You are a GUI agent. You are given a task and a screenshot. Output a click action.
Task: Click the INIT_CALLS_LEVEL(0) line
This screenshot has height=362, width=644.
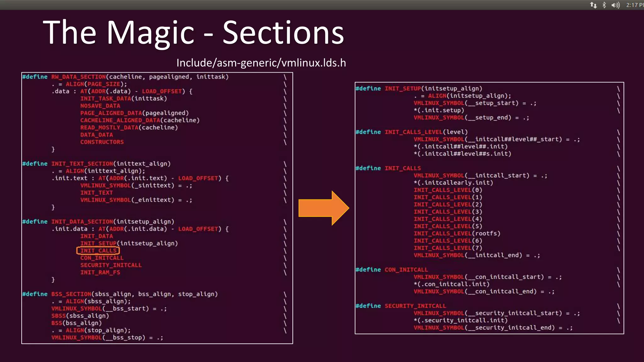(x=448, y=190)
